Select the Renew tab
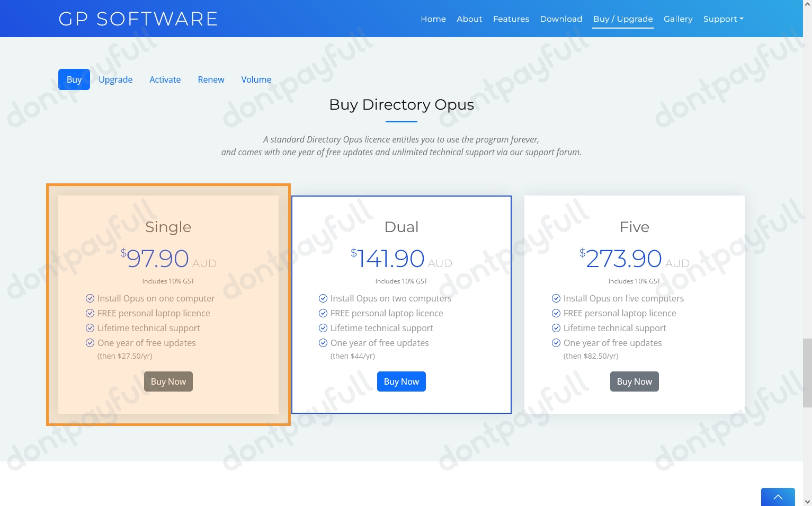The height and width of the screenshot is (506, 812). [x=211, y=79]
